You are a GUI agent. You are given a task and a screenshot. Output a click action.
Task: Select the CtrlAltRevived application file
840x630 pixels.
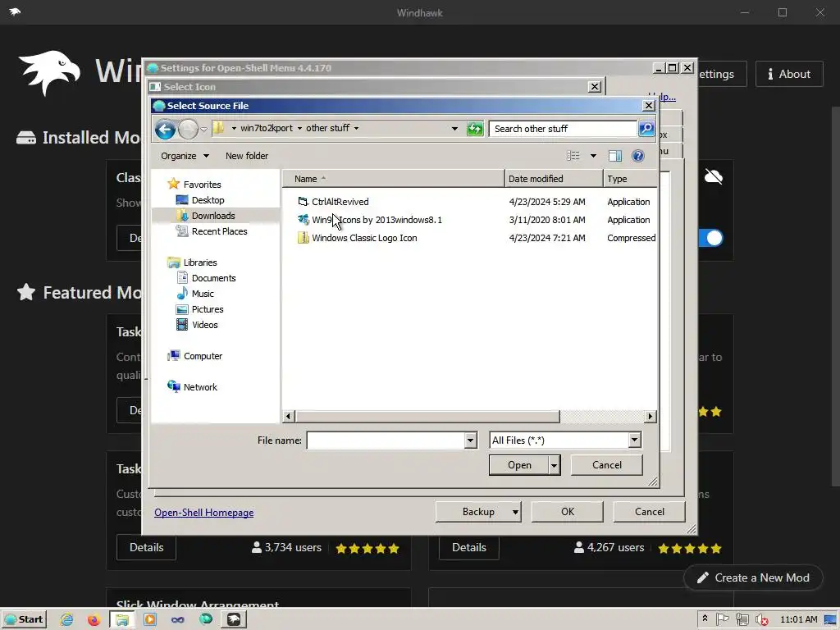(x=340, y=202)
